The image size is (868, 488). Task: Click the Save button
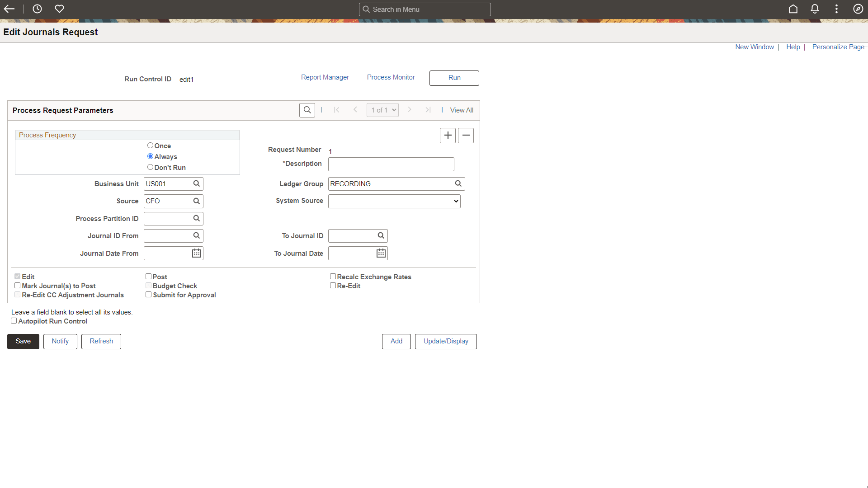[23, 342]
